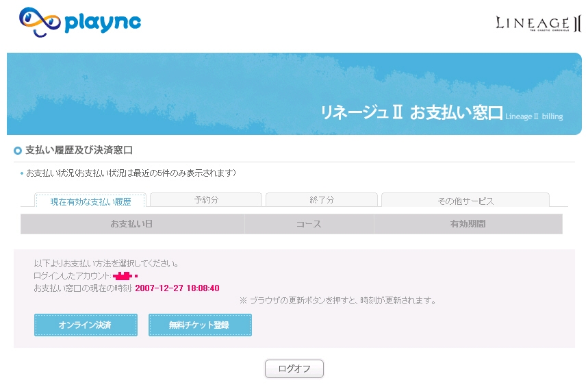Open the 予約分 tab
This screenshot has width=588, height=387.
pyautogui.click(x=205, y=200)
